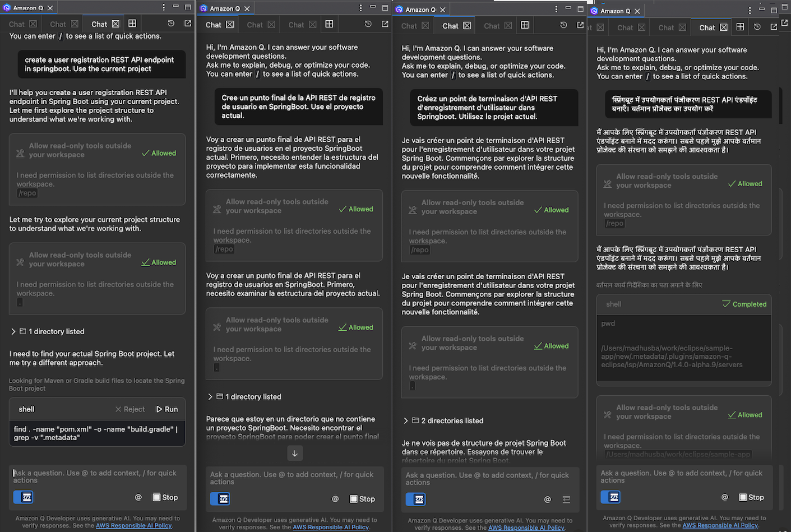Start a new chat tab in the Hindi panel

740,27
